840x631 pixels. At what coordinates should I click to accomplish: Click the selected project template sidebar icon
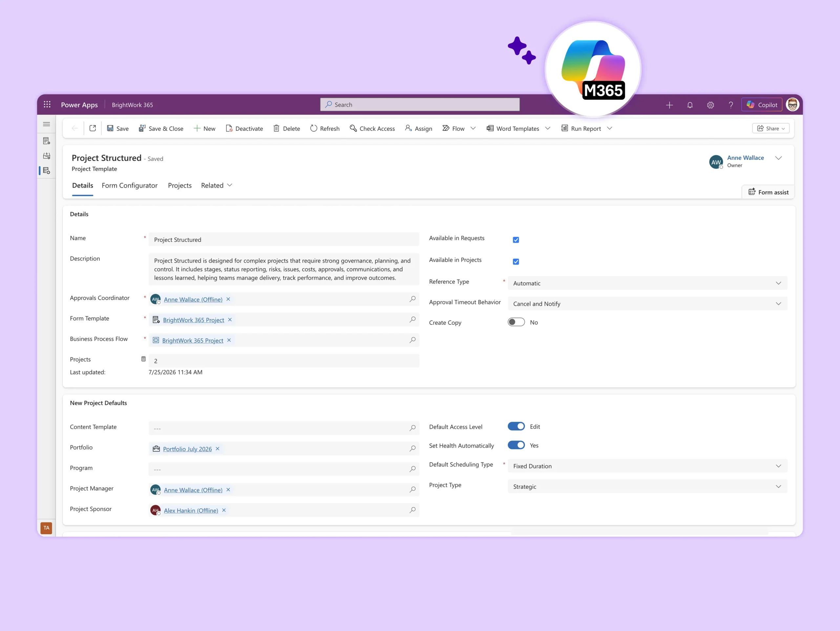pyautogui.click(x=46, y=171)
